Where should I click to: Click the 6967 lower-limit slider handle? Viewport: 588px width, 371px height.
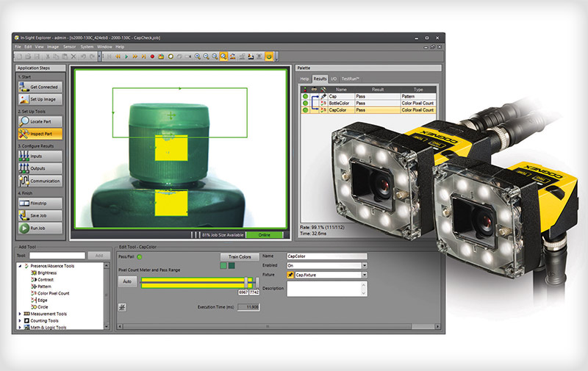pyautogui.click(x=246, y=282)
